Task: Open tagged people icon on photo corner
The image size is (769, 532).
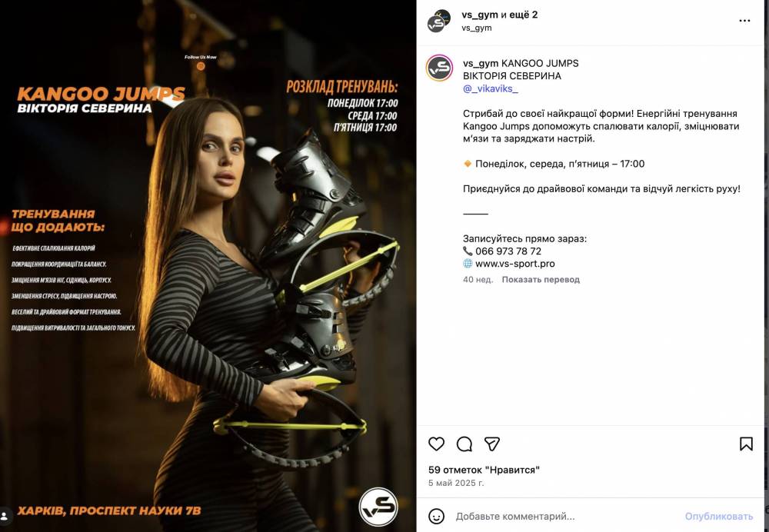Action: click(5, 516)
